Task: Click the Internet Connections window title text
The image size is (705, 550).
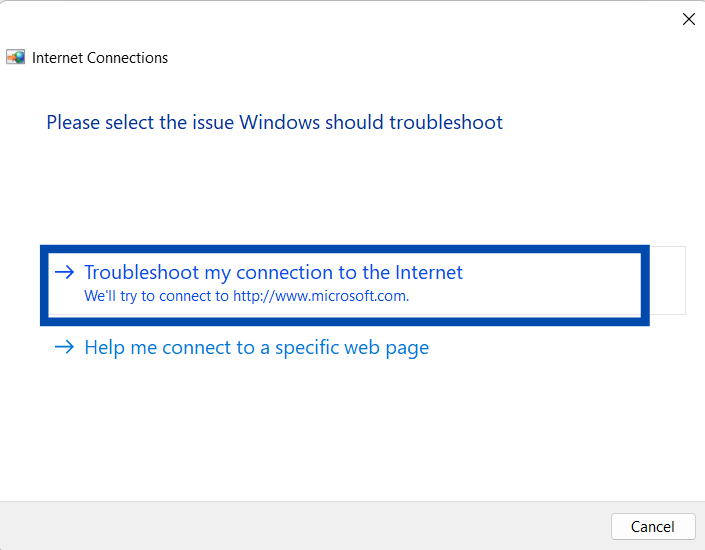Action: (x=100, y=58)
